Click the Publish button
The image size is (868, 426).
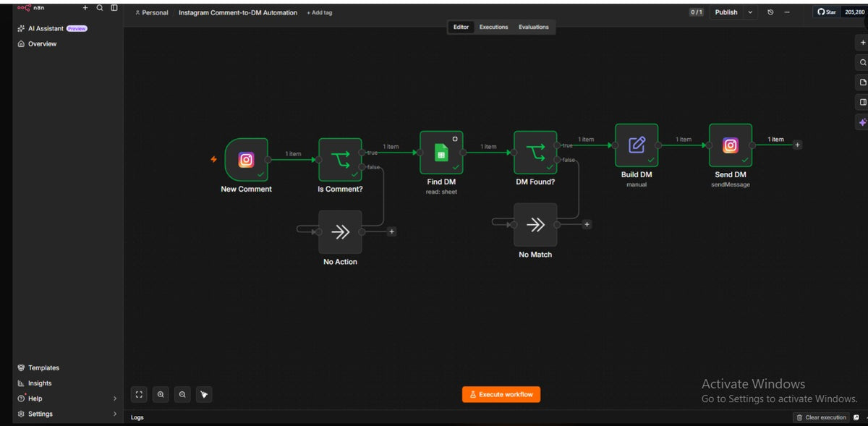click(x=726, y=12)
